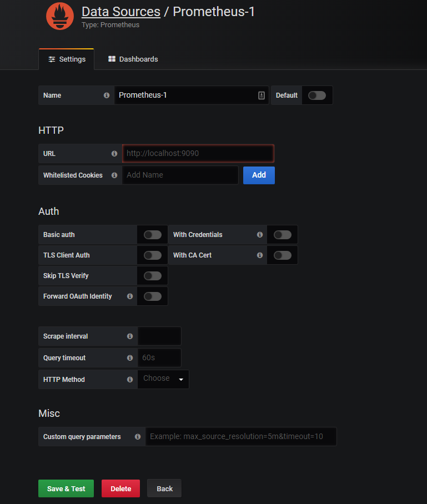Screen dimensions: 427x504
Task: Click the Save & Test button
Action: [66, 488]
